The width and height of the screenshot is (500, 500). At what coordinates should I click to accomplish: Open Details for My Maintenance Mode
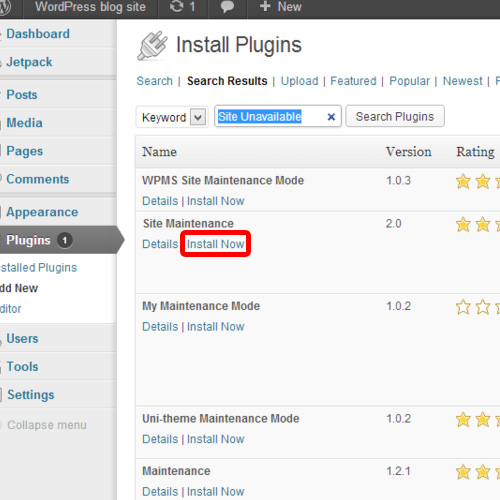tap(160, 327)
